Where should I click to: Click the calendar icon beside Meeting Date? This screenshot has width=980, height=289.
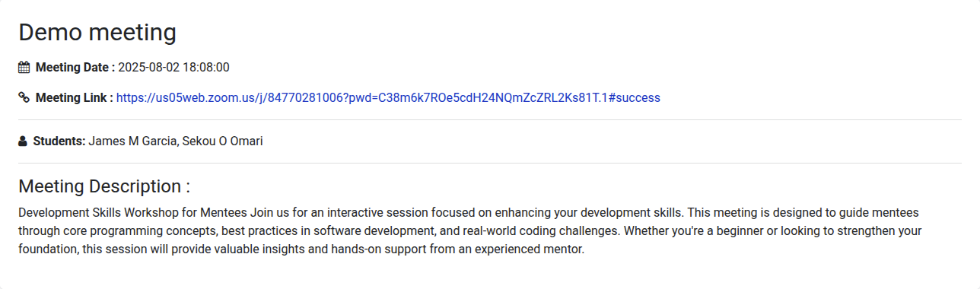(x=24, y=67)
